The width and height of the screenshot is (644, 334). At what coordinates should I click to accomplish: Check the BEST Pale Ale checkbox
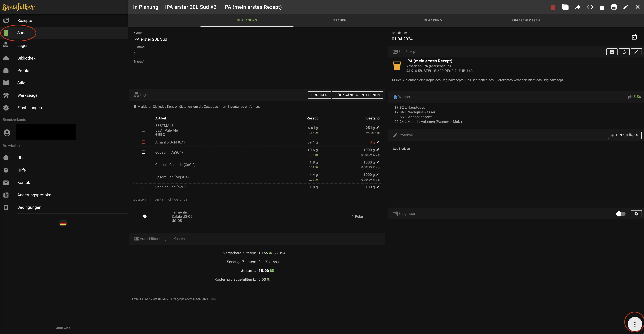[x=144, y=130]
